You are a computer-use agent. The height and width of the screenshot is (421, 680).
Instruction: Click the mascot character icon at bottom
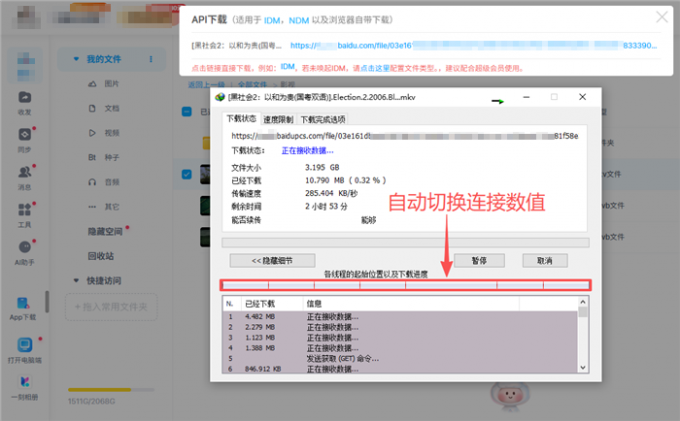[510, 396]
